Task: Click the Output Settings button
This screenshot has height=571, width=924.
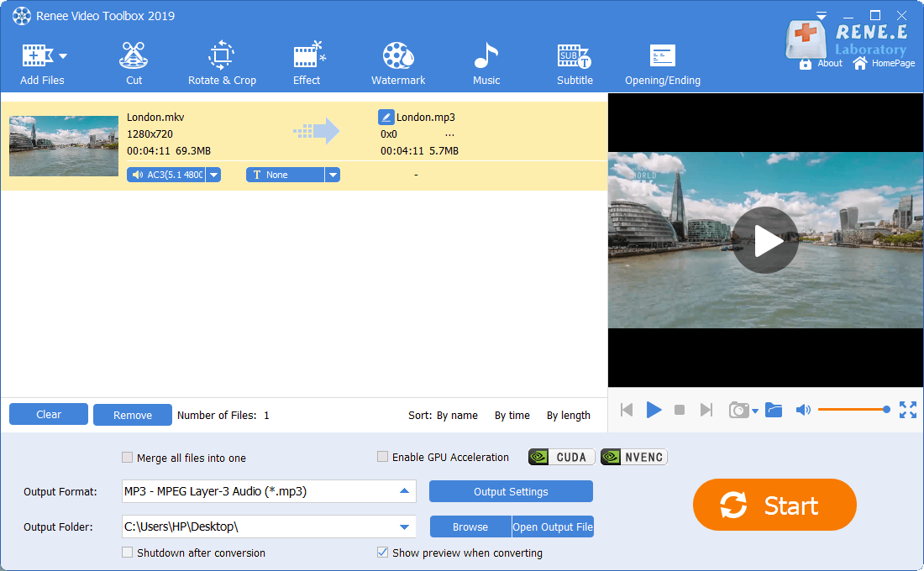Action: click(x=511, y=491)
